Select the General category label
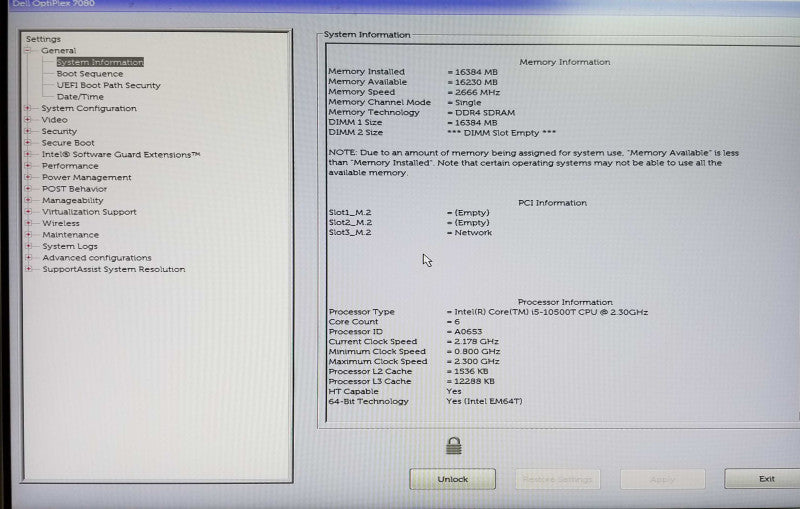The width and height of the screenshot is (800, 509). click(x=59, y=50)
